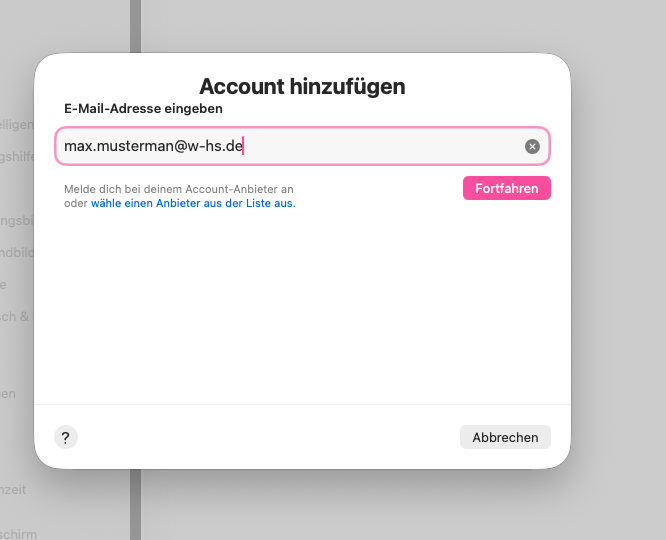Clear the email address field with the x icon
Viewport: 666px width, 540px height.
[x=532, y=147]
